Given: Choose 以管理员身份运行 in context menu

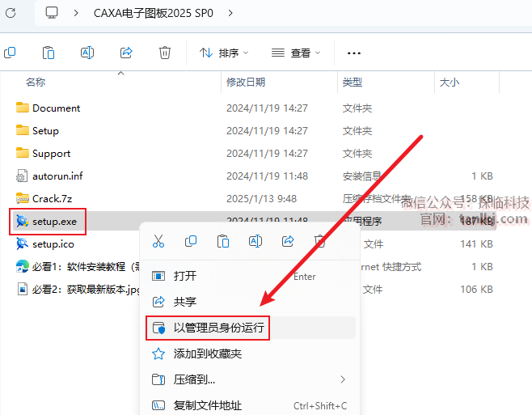Looking at the screenshot, I should (x=251, y=328).
